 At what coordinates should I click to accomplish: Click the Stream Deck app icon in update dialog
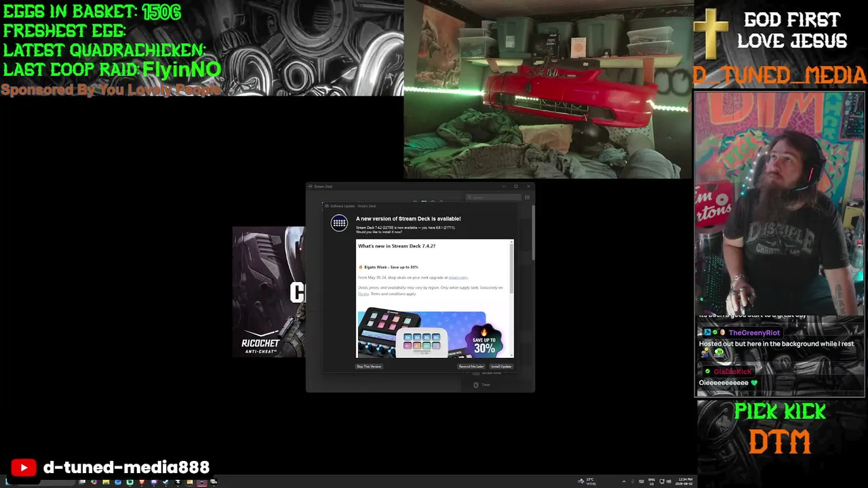[339, 223]
